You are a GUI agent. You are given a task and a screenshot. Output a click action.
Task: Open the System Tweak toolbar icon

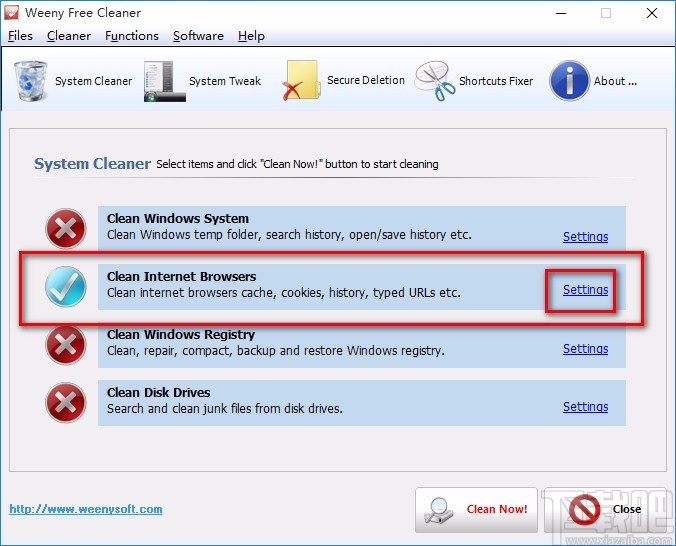pos(165,81)
